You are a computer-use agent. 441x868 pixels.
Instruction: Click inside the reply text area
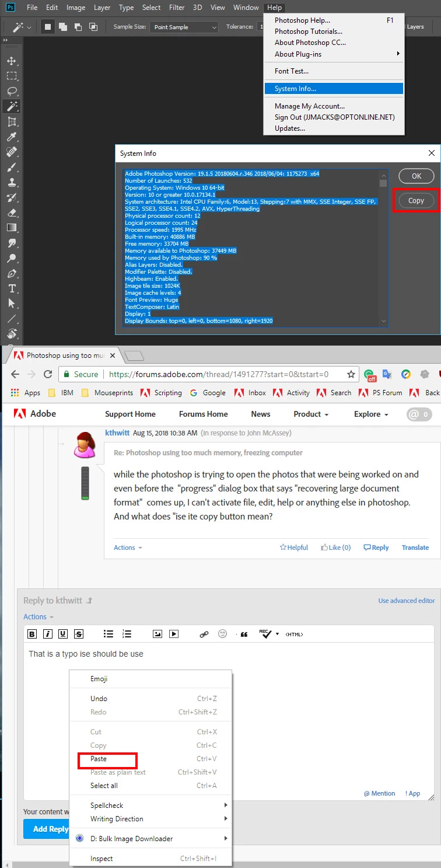229,721
